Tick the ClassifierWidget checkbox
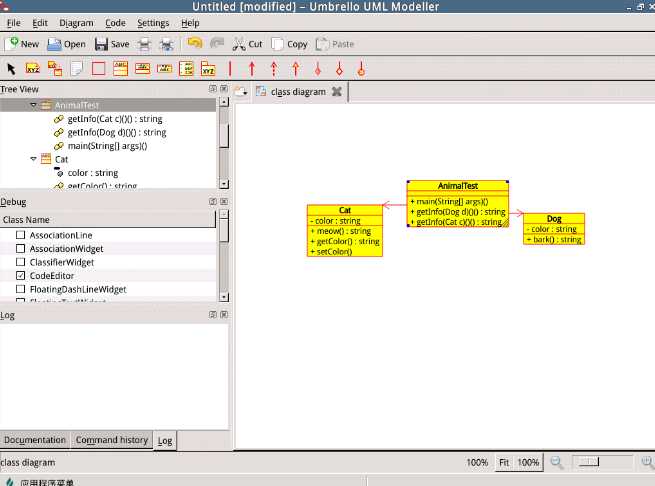This screenshot has height=486, width=655. point(20,262)
